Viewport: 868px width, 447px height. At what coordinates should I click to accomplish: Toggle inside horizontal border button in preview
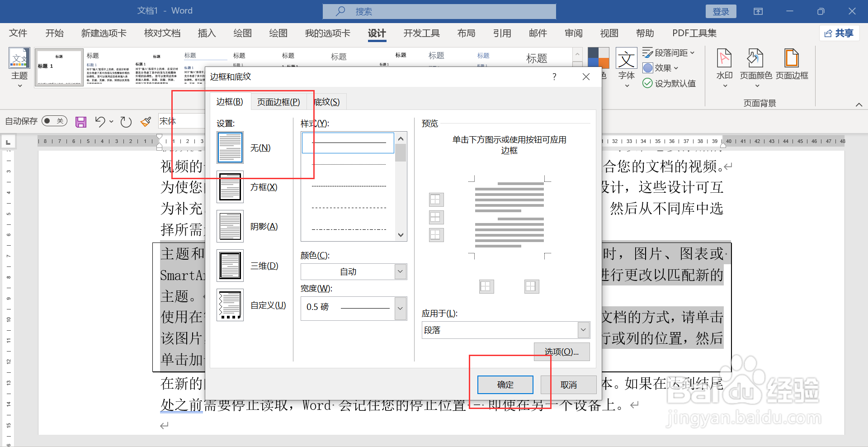(436, 217)
